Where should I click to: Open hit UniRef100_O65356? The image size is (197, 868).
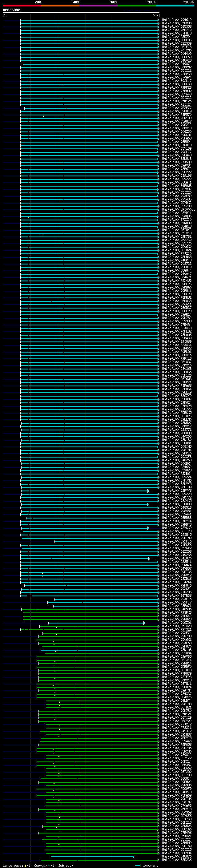[x=177, y=26]
